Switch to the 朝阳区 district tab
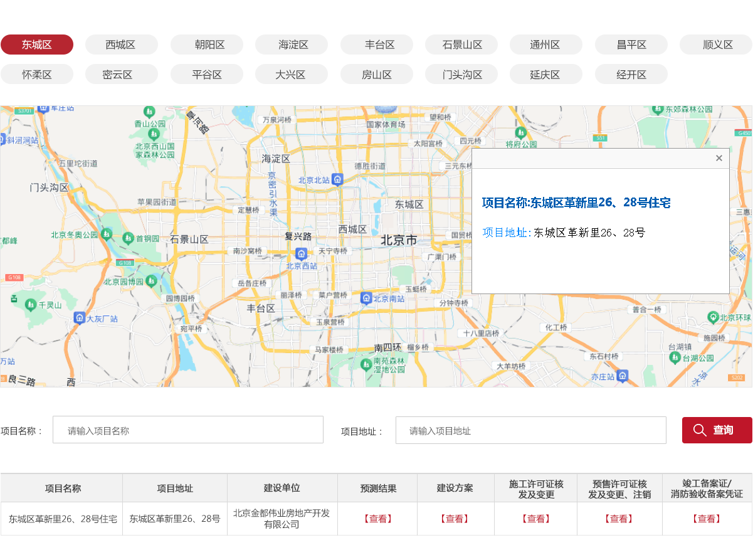Image resolution: width=753 pixels, height=560 pixels. point(206,45)
